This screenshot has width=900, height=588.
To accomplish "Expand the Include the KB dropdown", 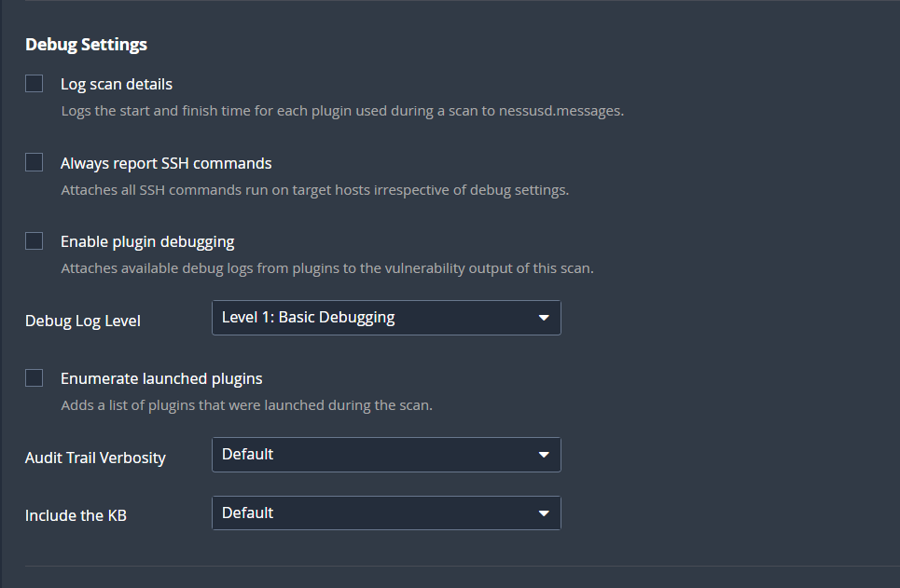I will point(386,513).
